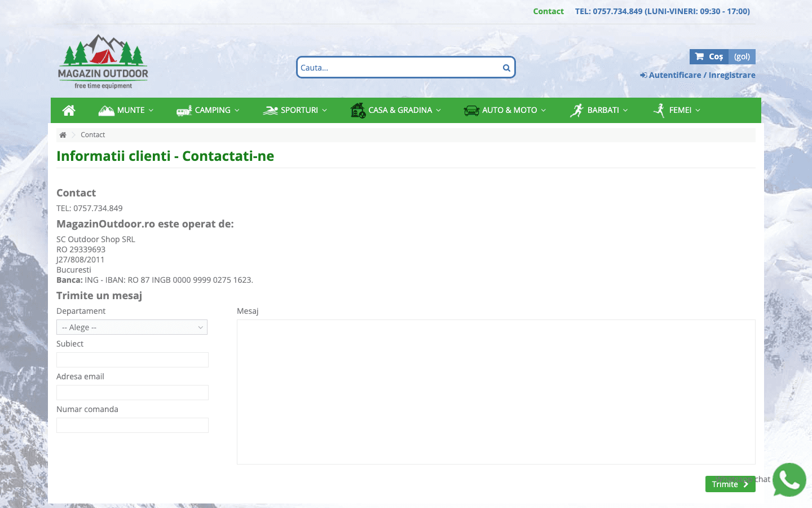This screenshot has height=508, width=812.
Task: Go to home via navbar house icon
Action: 69,110
